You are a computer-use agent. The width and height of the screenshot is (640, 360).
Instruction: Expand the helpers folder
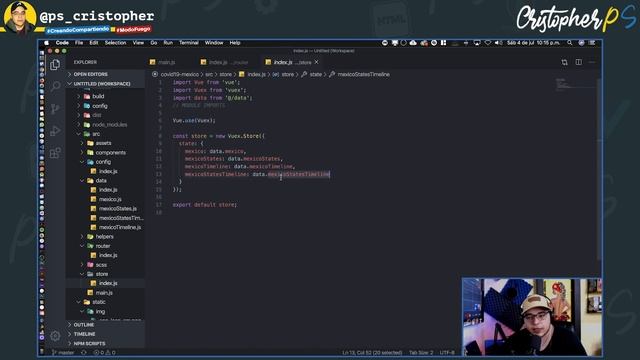tap(104, 237)
